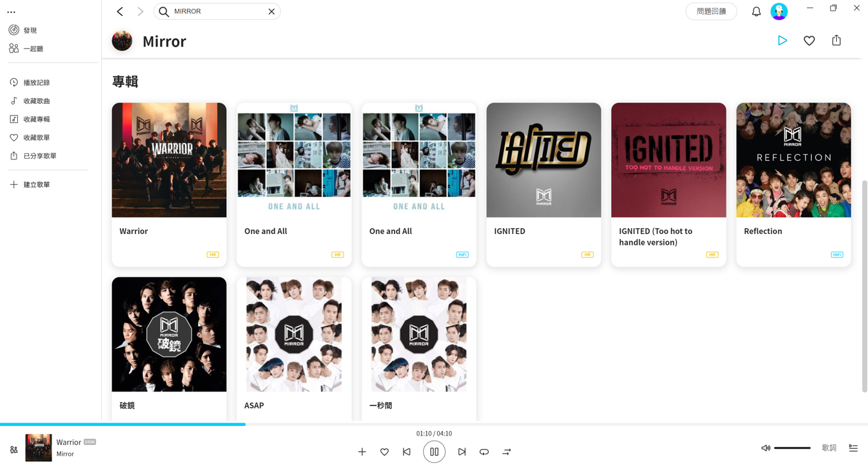Open the 一起聽 listen together page

26,48
